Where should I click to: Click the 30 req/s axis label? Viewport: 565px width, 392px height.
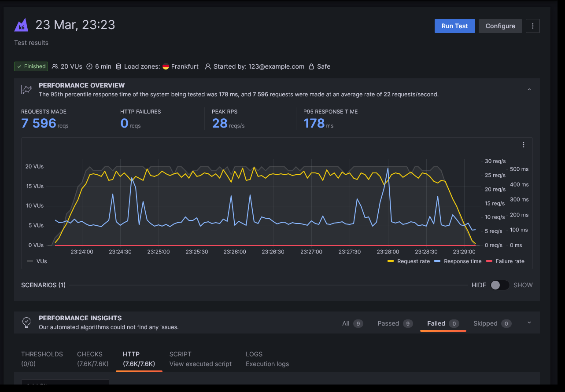click(495, 161)
